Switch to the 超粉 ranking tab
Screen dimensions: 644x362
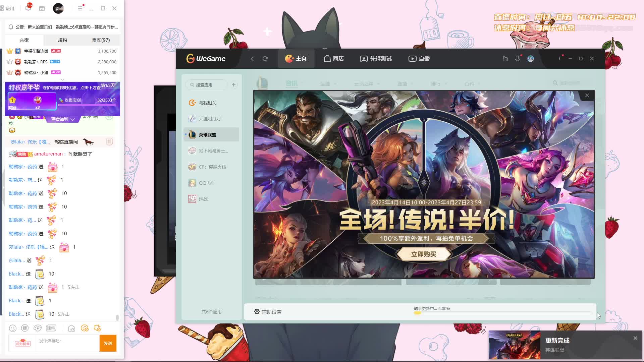(x=62, y=40)
